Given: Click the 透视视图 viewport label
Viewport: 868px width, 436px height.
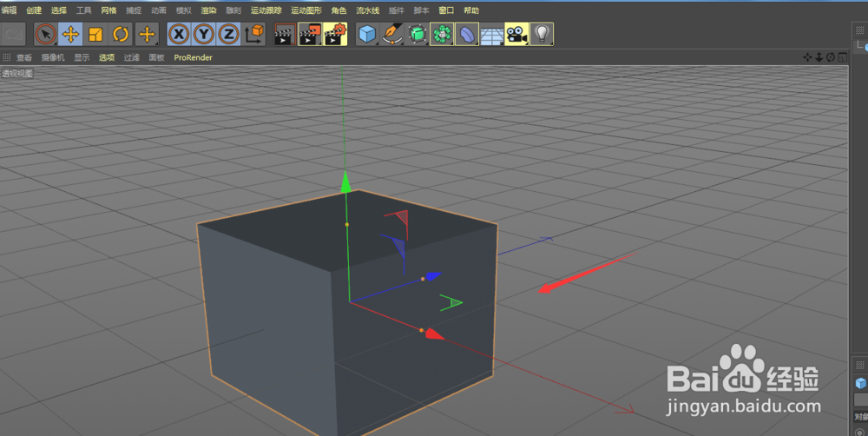Looking at the screenshot, I should (17, 73).
